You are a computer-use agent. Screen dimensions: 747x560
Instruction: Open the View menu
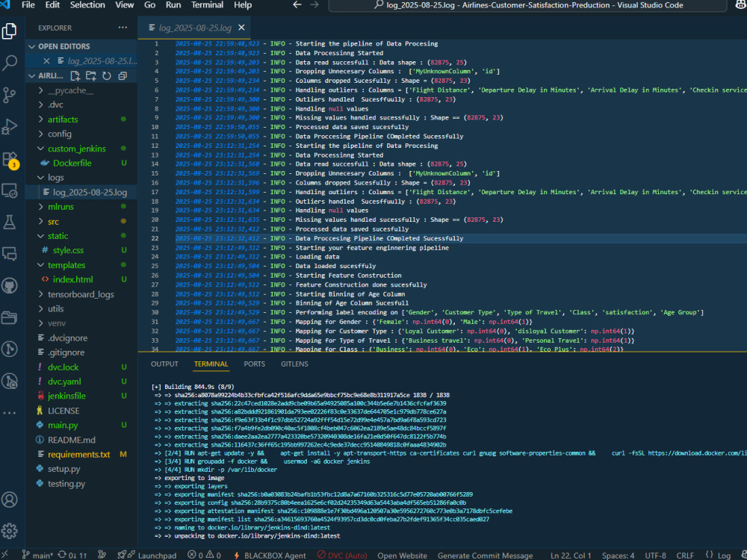(124, 4)
